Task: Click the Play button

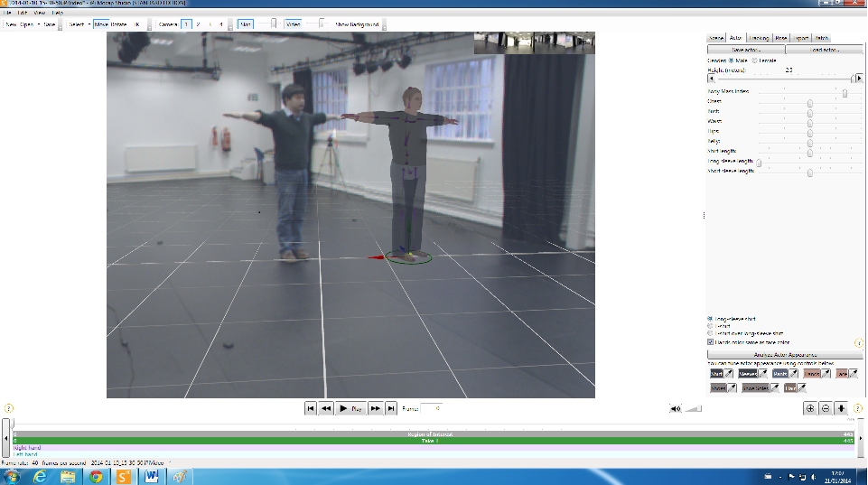Action: (x=350, y=408)
